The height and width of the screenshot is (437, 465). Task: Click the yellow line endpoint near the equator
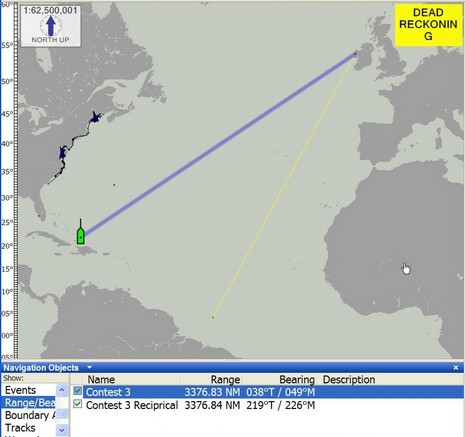tap(213, 317)
